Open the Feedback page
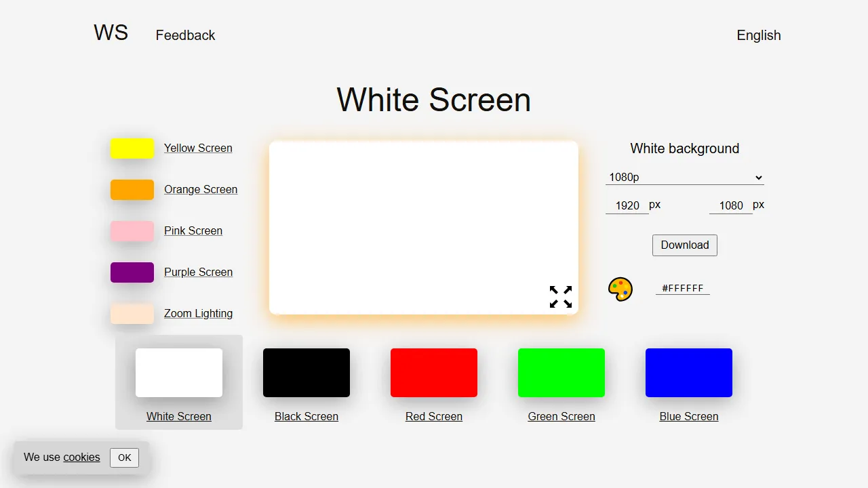Viewport: 868px width, 488px height. [x=185, y=35]
